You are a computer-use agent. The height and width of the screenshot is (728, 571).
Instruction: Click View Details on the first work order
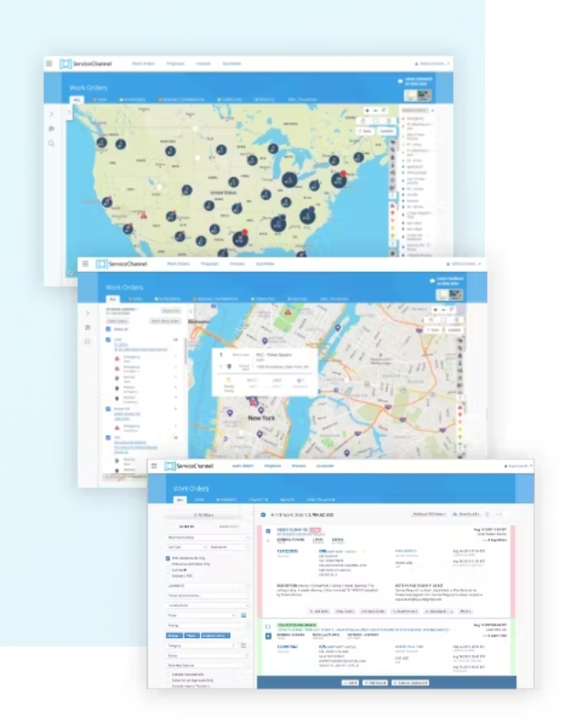tap(345, 612)
